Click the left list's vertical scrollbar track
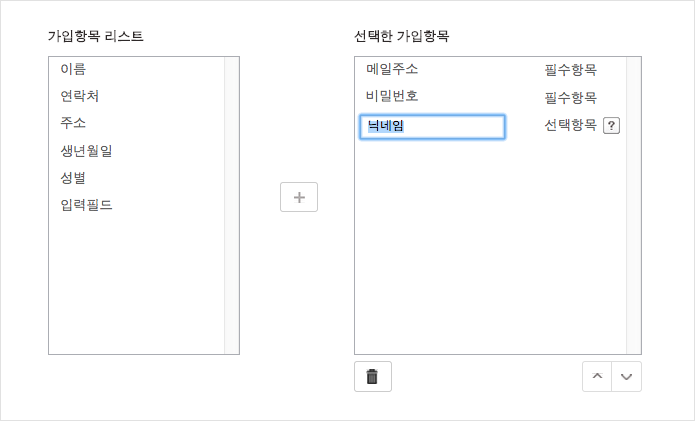 232,205
